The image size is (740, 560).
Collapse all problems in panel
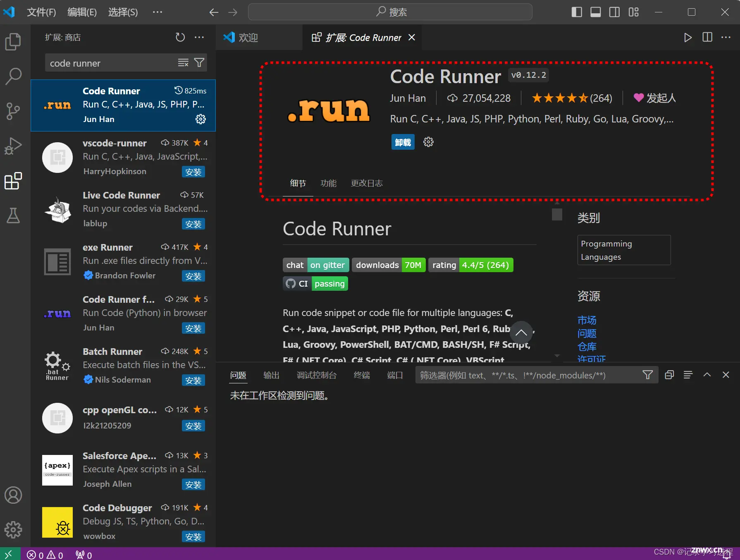669,375
